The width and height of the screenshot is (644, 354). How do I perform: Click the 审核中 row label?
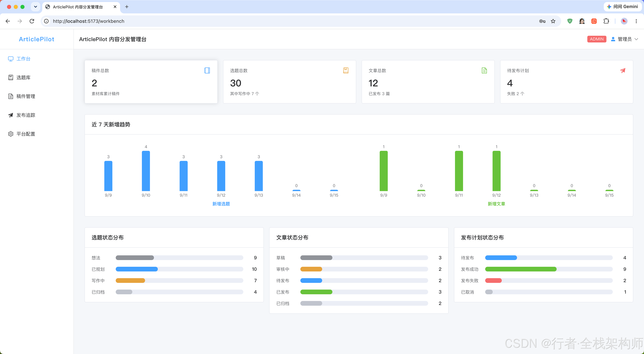283,269
